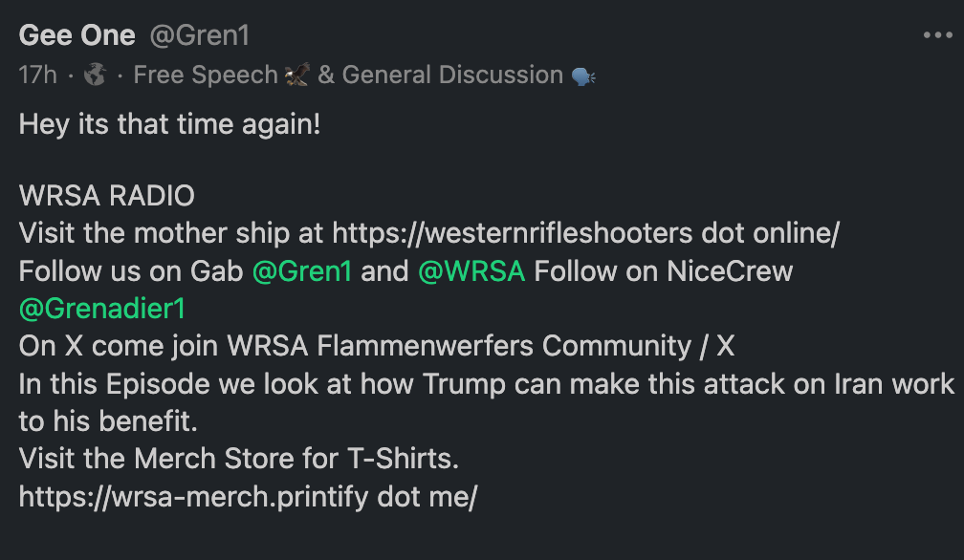This screenshot has height=560, width=964.
Task: Click the "Follow on NiceCrew" text
Action: pyautogui.click(x=664, y=271)
